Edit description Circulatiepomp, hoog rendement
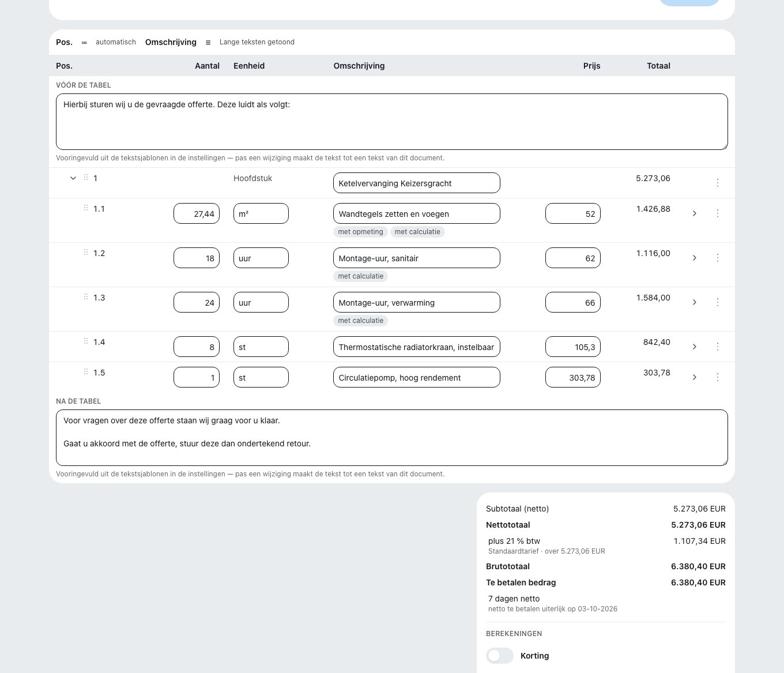The image size is (784, 673). pos(417,377)
